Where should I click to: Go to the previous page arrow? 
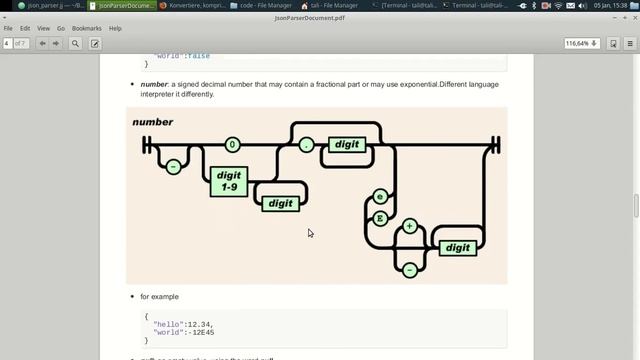pos(42,43)
